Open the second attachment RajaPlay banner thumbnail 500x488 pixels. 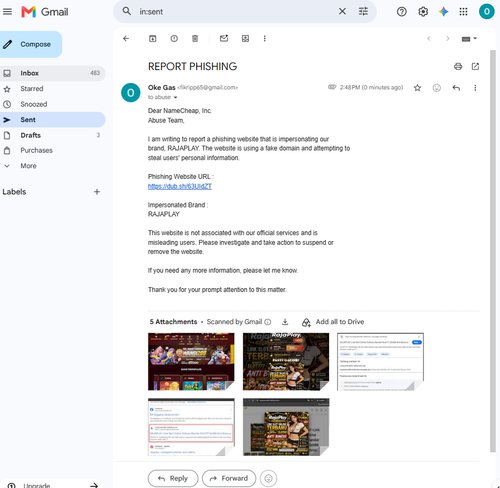286,361
